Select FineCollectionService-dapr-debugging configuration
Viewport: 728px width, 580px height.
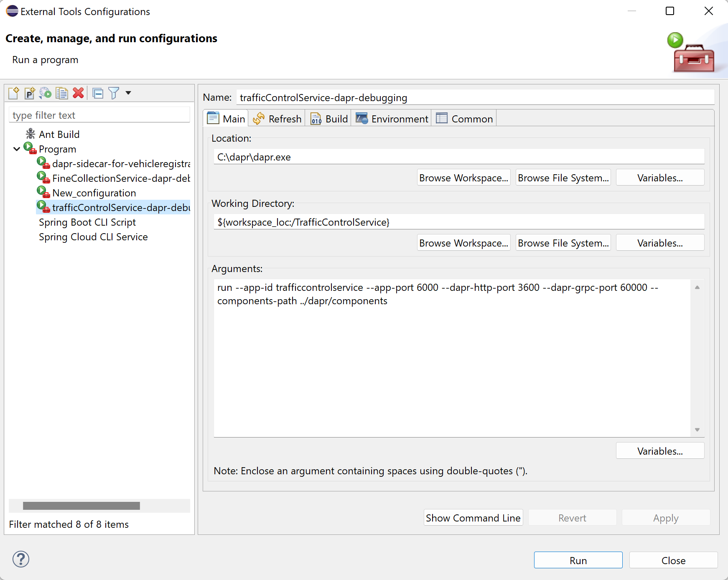click(113, 178)
